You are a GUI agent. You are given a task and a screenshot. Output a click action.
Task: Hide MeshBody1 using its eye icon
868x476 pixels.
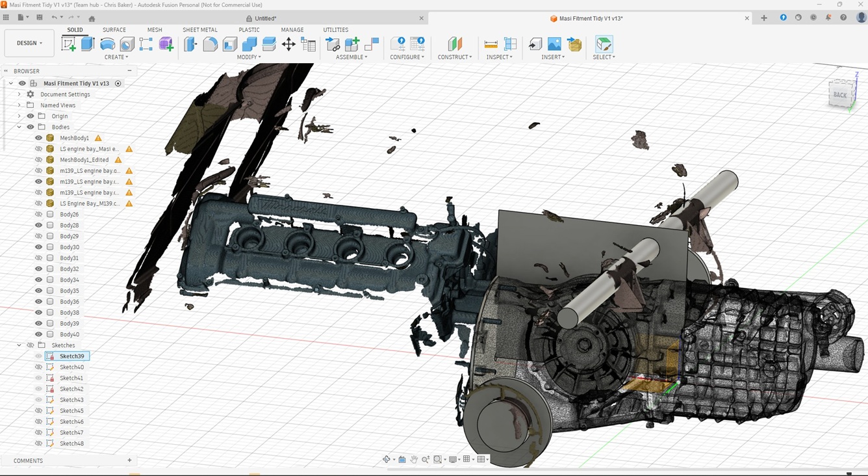coord(38,138)
